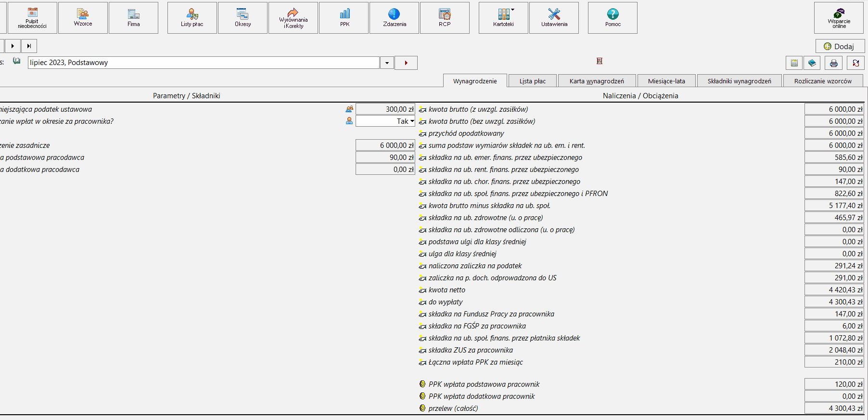Click the Dodaj button
The image size is (868, 420).
(840, 46)
